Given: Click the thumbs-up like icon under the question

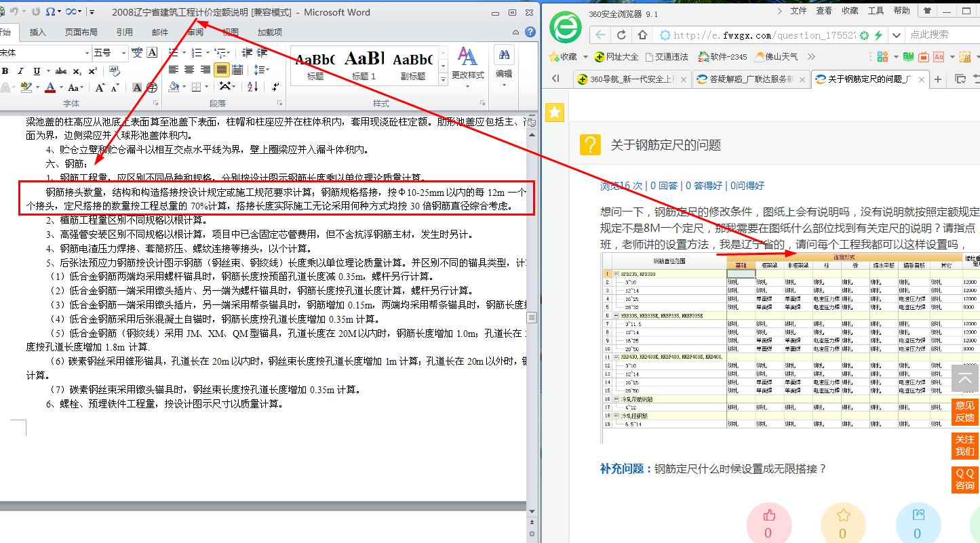Looking at the screenshot, I should (x=768, y=515).
